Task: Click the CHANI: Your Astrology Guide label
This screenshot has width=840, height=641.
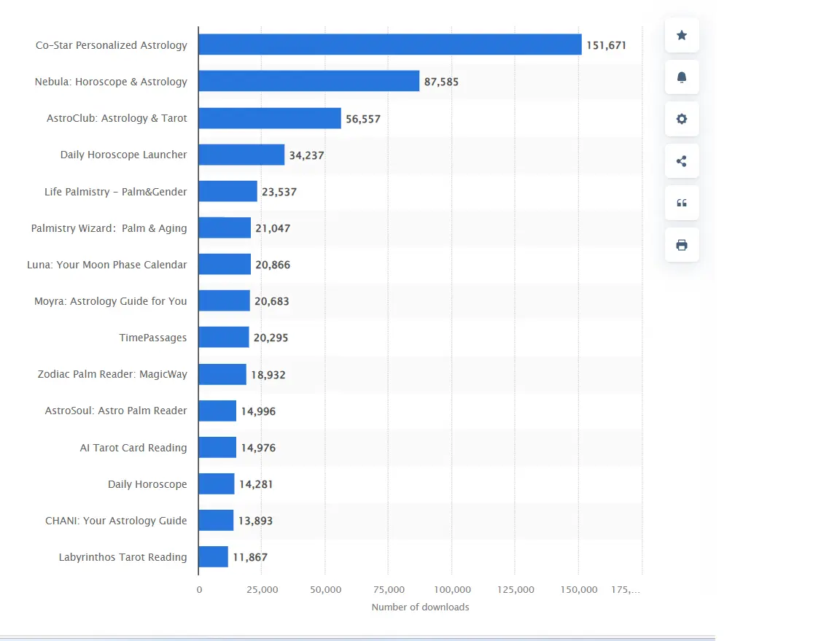Action: click(x=116, y=521)
